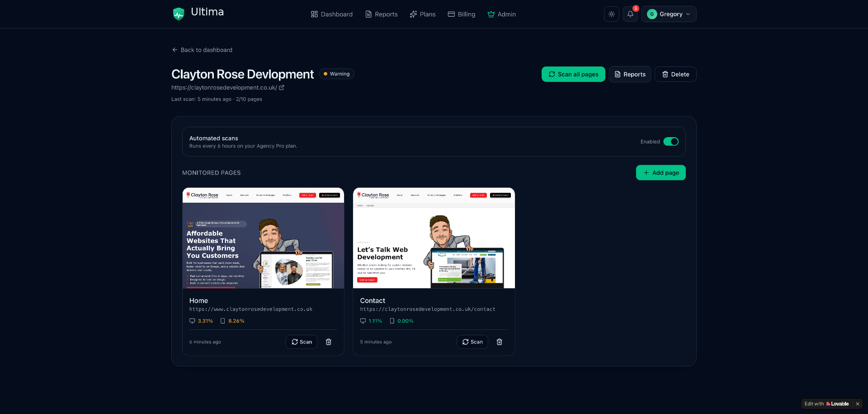
Task: Click the Last scan status text
Action: pyautogui.click(x=217, y=100)
